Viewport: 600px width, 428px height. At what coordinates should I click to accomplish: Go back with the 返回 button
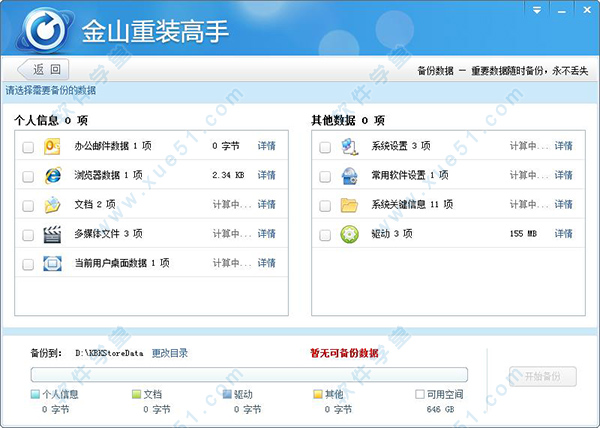(43, 70)
